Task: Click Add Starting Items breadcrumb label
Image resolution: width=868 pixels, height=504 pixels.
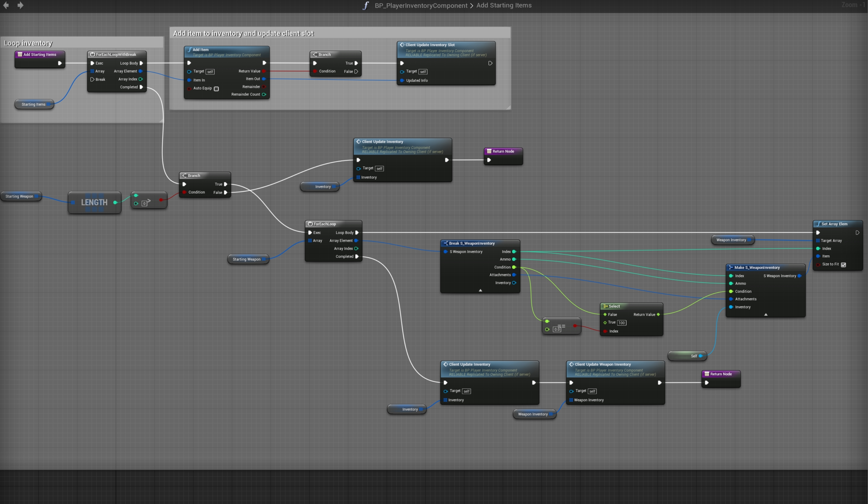Action: 504,6
